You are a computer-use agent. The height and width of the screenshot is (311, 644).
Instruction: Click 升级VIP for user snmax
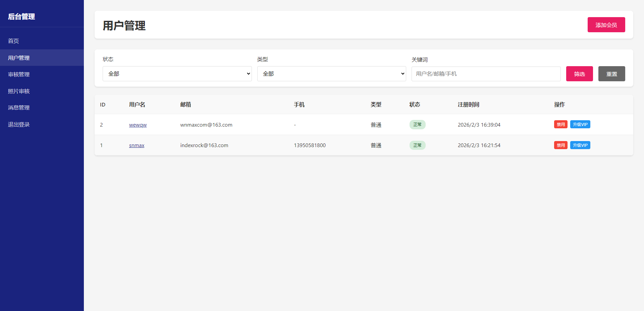click(x=580, y=145)
